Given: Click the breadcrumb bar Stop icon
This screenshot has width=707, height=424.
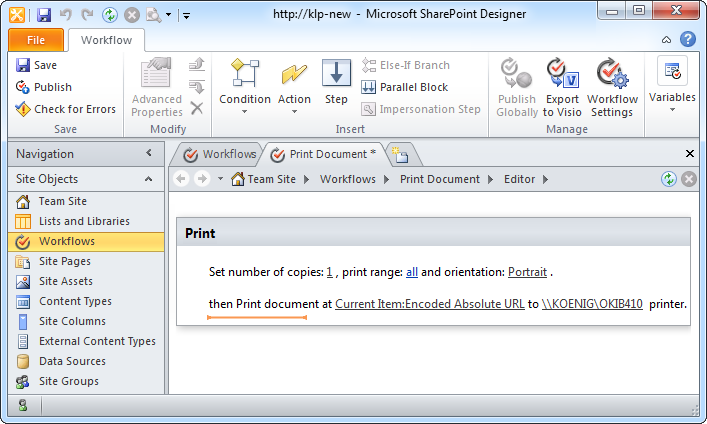Looking at the screenshot, I should 689,179.
